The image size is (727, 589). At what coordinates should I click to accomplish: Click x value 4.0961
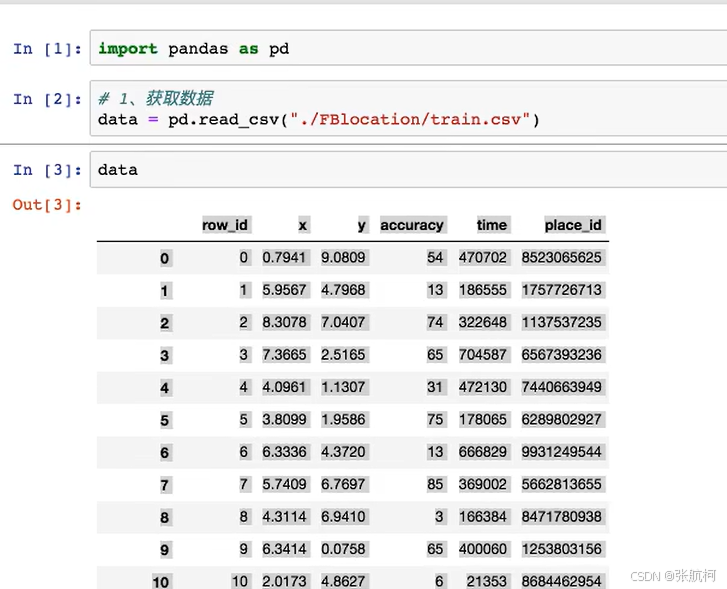coord(285,387)
